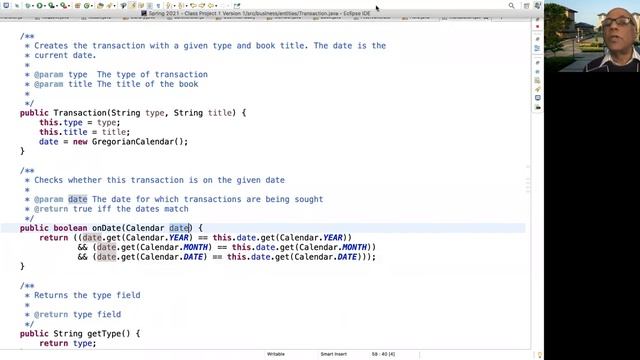Open the External Tools dropdown arrow

(x=69, y=6)
